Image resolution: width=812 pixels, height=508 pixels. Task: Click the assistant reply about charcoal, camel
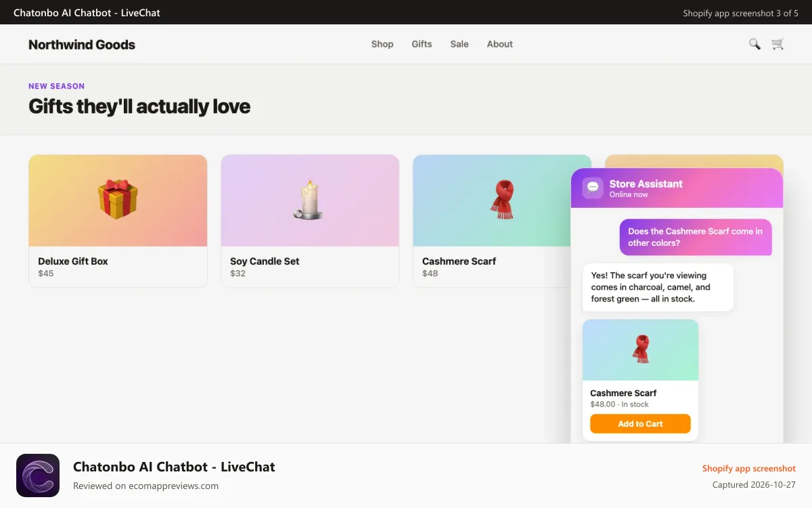(x=658, y=287)
